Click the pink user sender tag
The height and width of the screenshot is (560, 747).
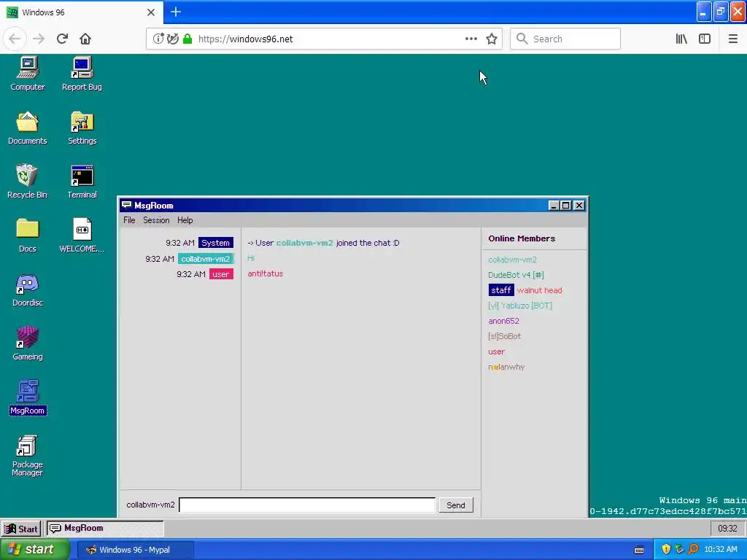coord(220,274)
